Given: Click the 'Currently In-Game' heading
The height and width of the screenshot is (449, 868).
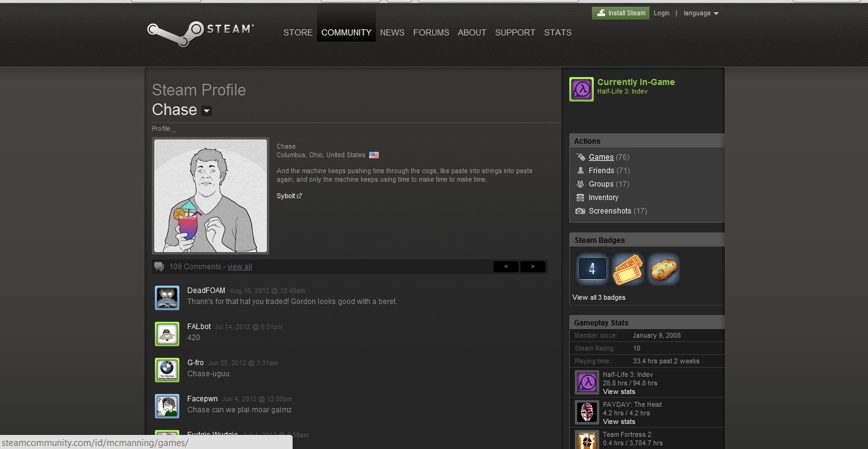Looking at the screenshot, I should click(x=636, y=82).
